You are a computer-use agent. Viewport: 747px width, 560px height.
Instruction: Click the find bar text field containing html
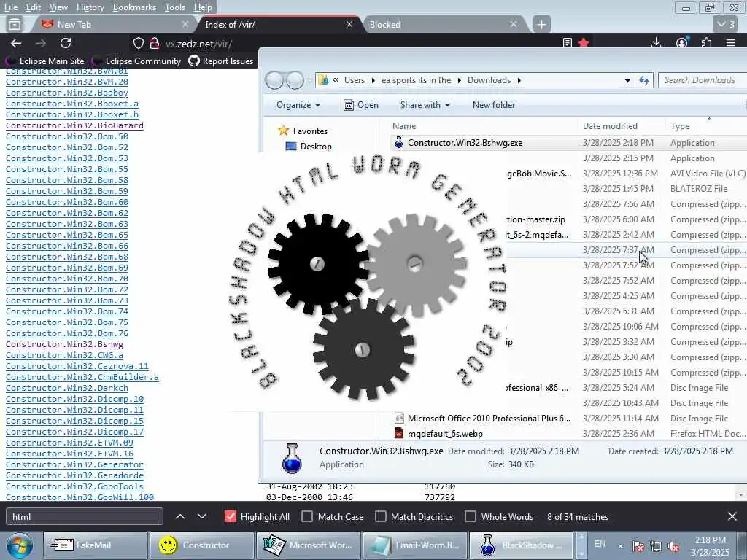[85, 516]
